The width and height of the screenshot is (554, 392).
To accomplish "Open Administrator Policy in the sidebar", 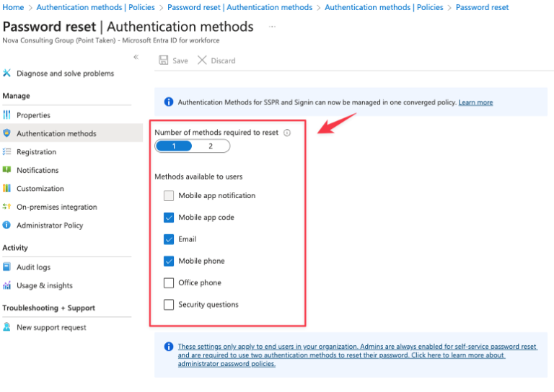I will (50, 226).
